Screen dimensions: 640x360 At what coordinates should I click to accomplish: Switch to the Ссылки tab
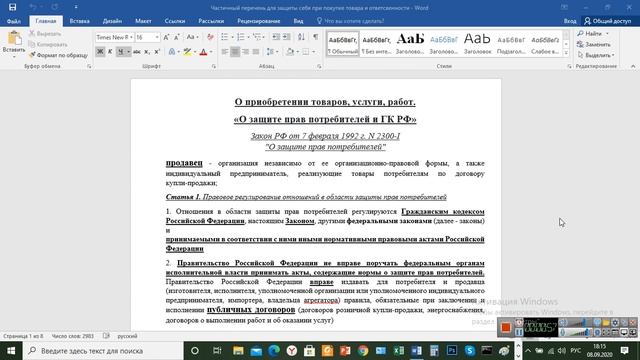pos(175,21)
